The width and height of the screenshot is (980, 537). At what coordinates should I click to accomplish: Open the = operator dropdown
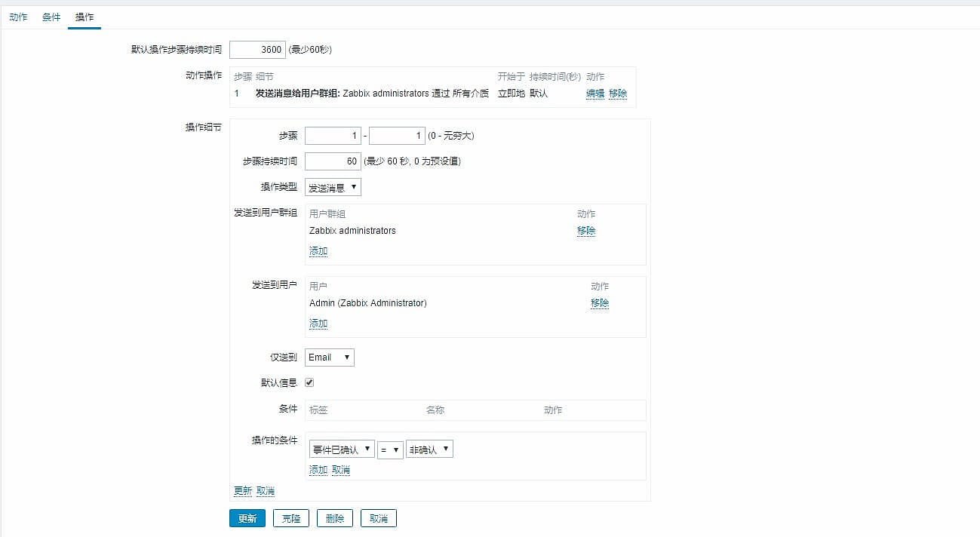[390, 450]
